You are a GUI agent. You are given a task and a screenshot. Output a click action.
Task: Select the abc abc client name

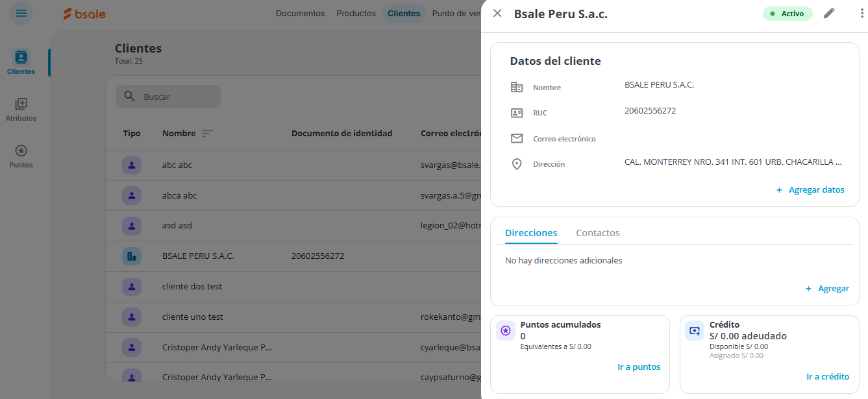click(x=177, y=165)
